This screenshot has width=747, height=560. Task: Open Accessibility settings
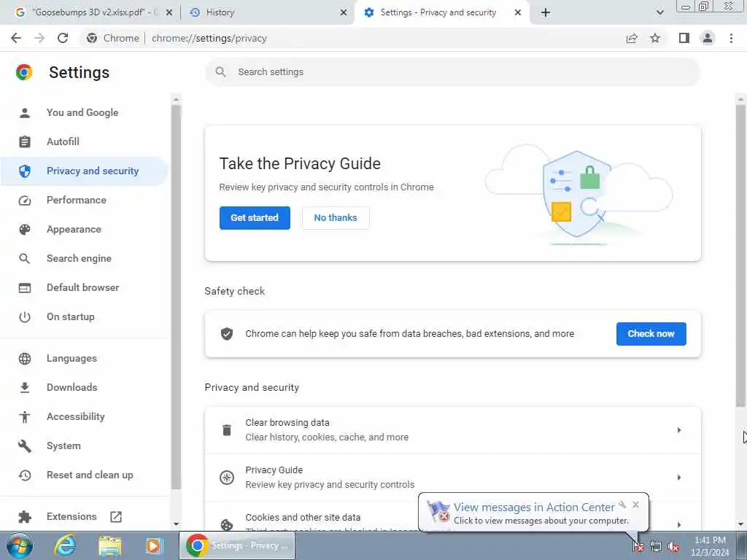click(x=75, y=416)
